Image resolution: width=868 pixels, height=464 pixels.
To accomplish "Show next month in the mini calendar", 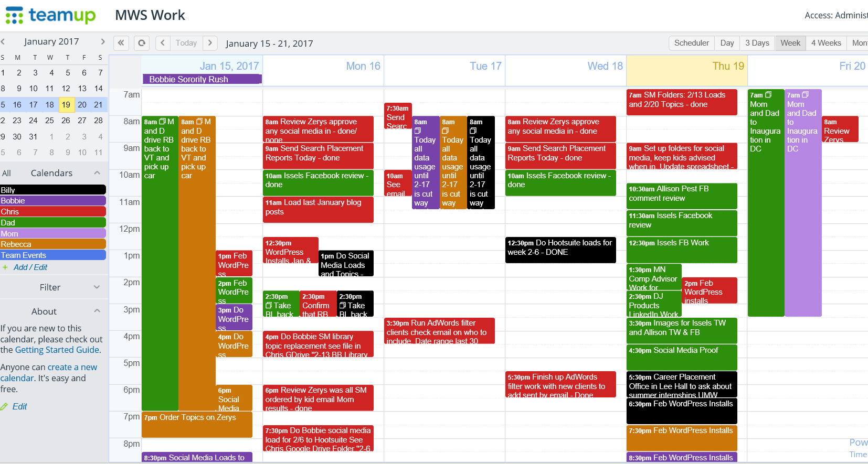I will pyautogui.click(x=102, y=41).
